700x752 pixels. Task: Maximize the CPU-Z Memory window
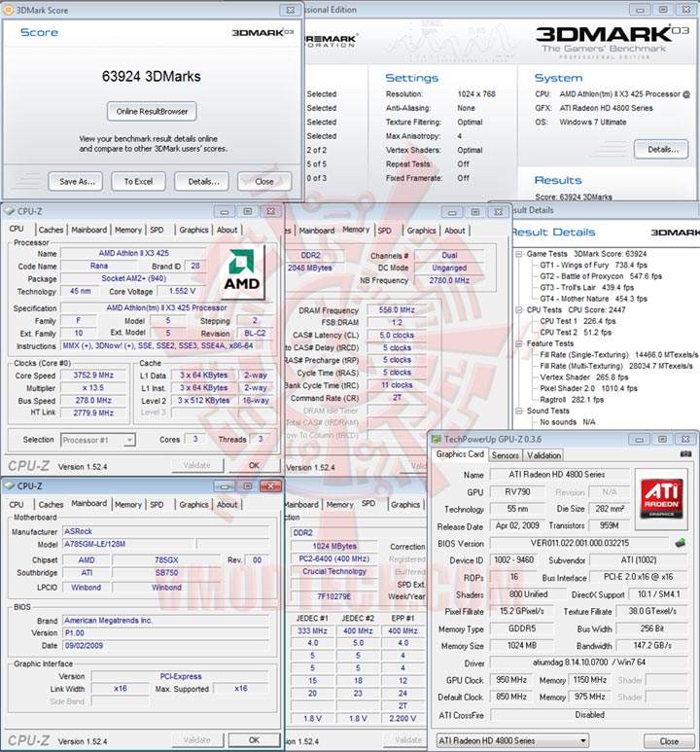coord(474,211)
